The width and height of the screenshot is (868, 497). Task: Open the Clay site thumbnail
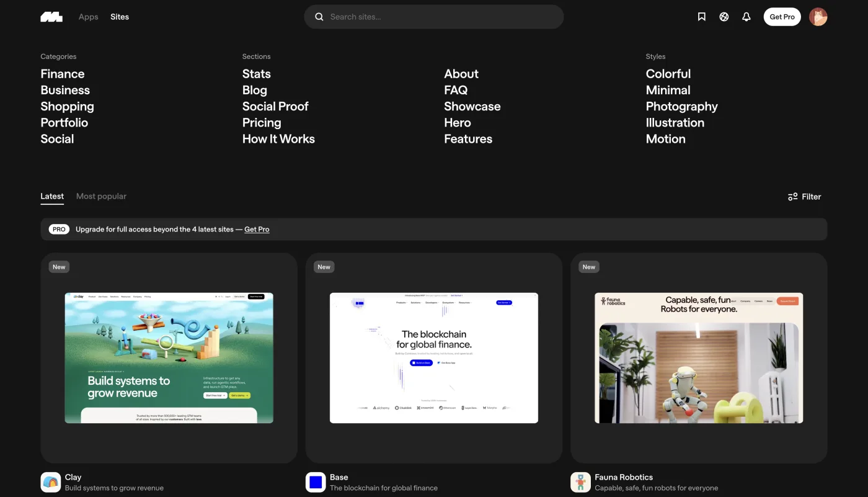click(169, 358)
